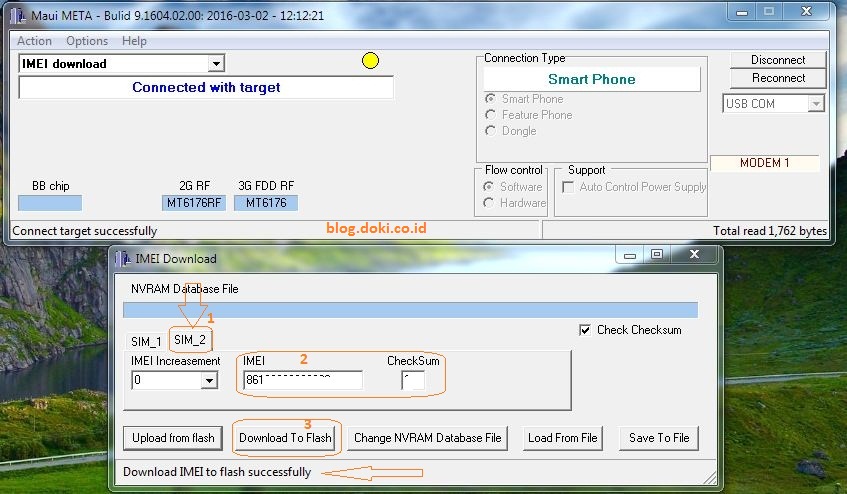Click Save To File button

(x=659, y=438)
